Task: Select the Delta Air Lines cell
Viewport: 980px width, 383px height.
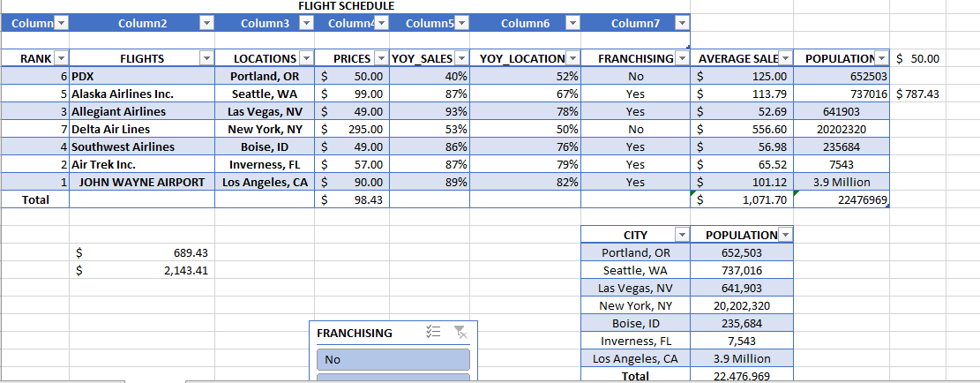Action: (142, 130)
